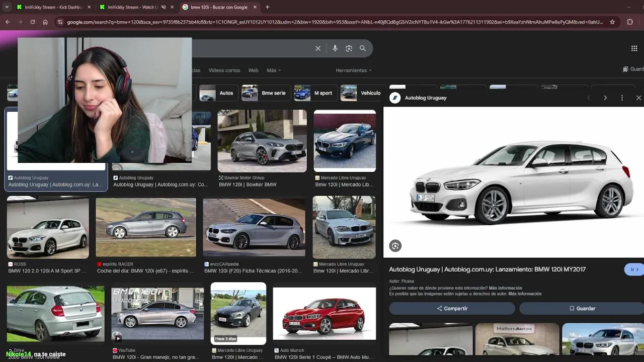Open 'Coche del día: BMW 120i (e87)' caption
Screen dimensions: 644x362
145,270
